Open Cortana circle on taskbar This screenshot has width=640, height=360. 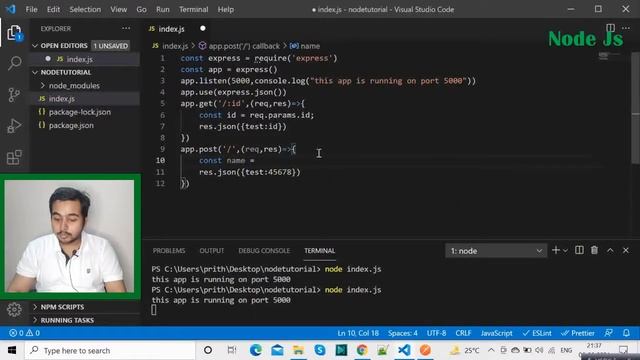208,350
